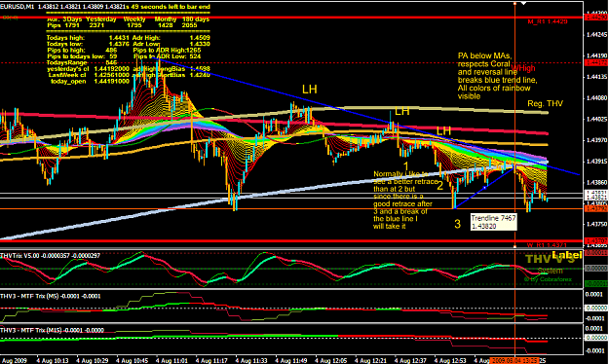Click the '1.44025' price axis label
The image size is (609, 364).
(x=596, y=119)
